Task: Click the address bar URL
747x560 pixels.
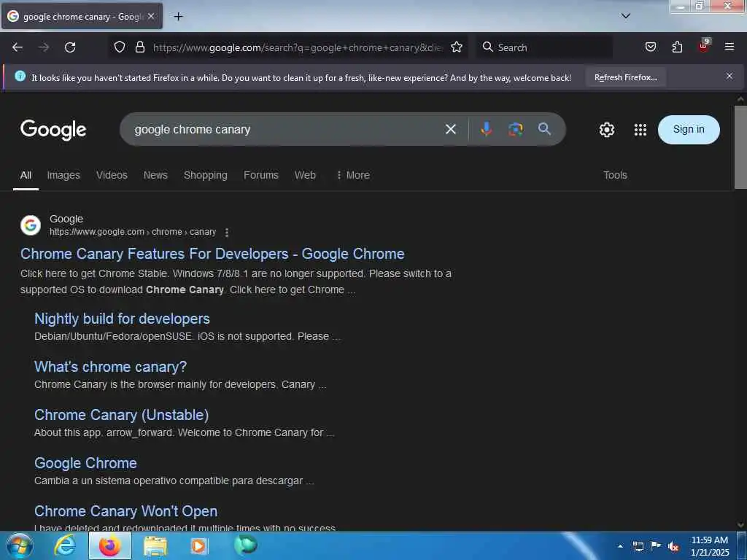Action: [298, 47]
